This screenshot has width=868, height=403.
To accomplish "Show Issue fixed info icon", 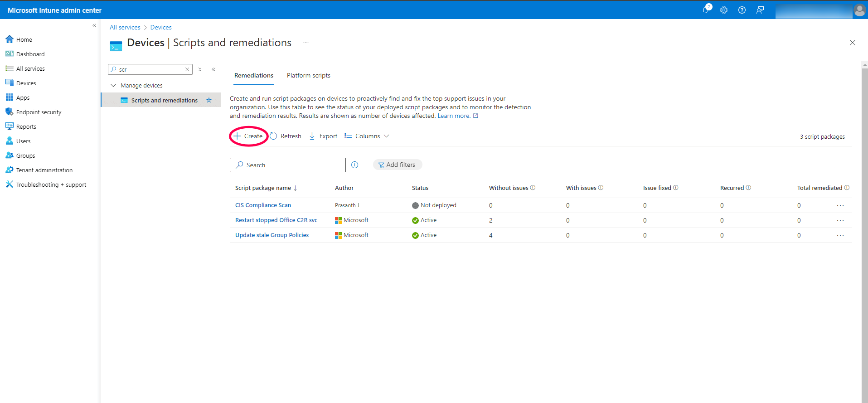I will (676, 188).
